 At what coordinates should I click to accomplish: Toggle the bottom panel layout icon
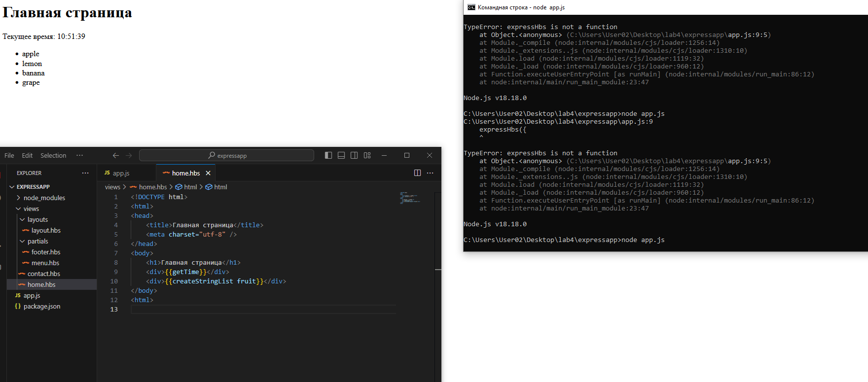coord(341,155)
